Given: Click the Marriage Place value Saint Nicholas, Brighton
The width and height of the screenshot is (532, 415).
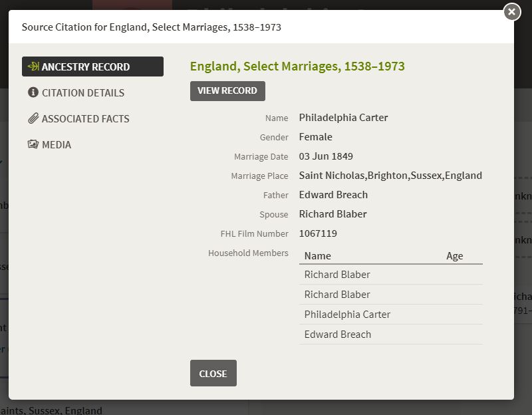Looking at the screenshot, I should [390, 176].
